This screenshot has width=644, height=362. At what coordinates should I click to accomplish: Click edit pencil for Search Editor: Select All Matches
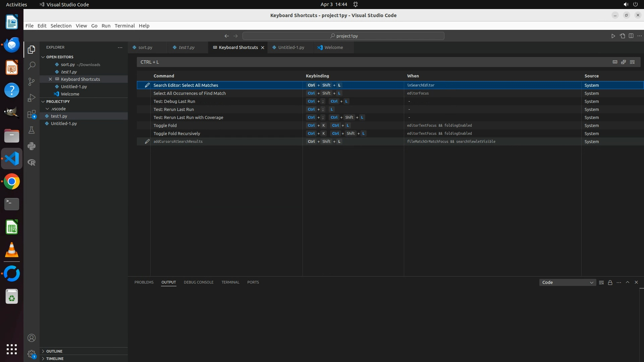147,85
